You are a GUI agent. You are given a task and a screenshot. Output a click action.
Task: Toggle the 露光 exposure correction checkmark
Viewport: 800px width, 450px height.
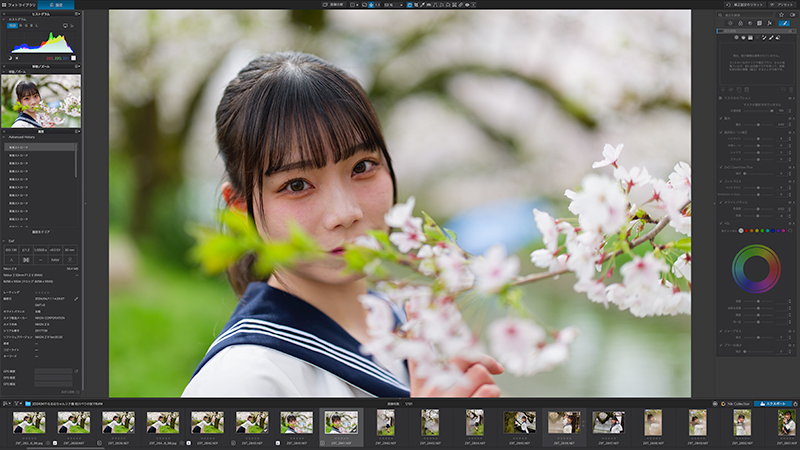[721, 118]
